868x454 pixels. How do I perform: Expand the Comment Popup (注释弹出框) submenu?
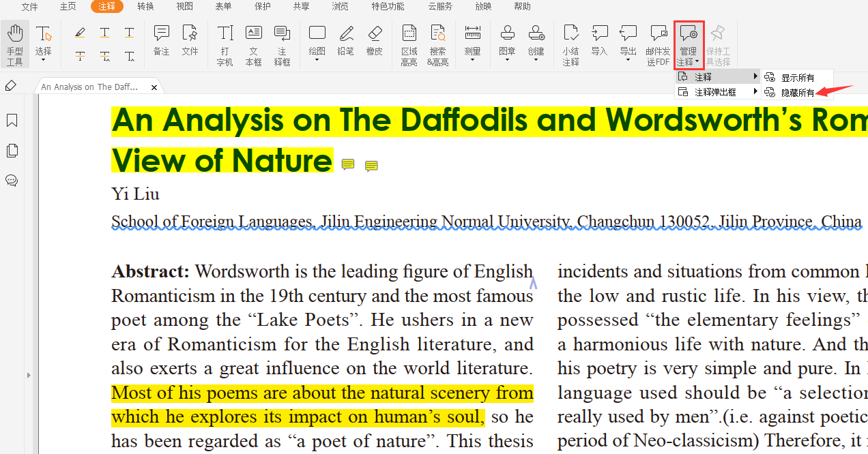(x=718, y=92)
